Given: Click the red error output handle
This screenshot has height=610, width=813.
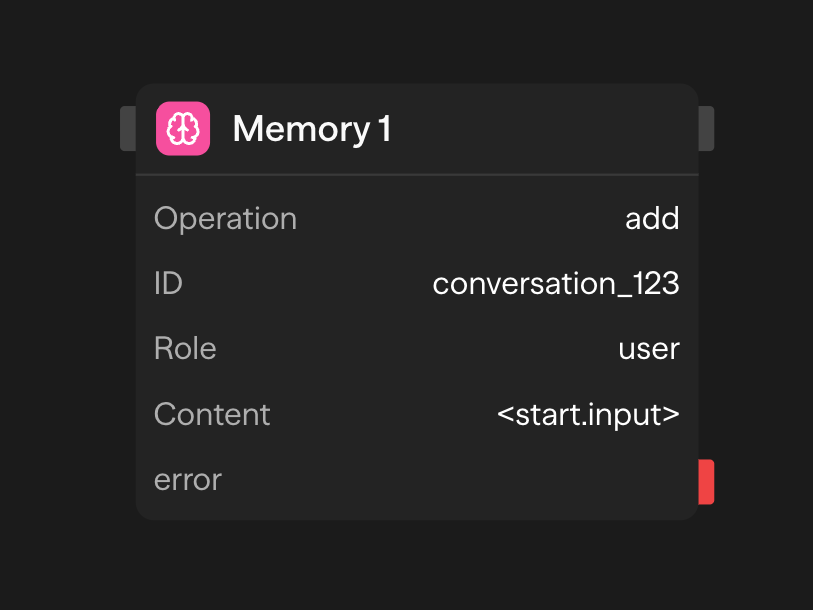Looking at the screenshot, I should [706, 481].
